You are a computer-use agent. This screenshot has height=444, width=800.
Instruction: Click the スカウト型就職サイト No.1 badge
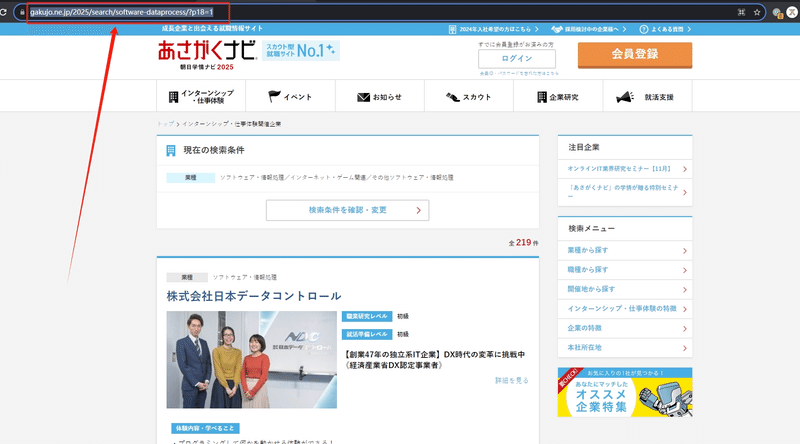tap(301, 51)
